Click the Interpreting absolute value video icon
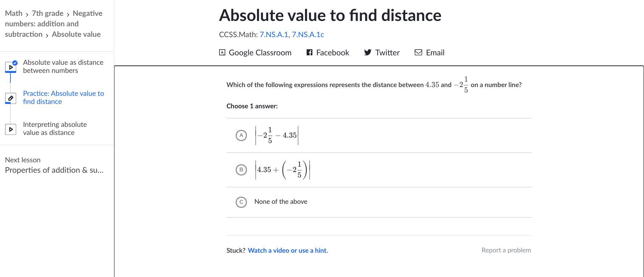The width and height of the screenshot is (644, 277). [10, 129]
